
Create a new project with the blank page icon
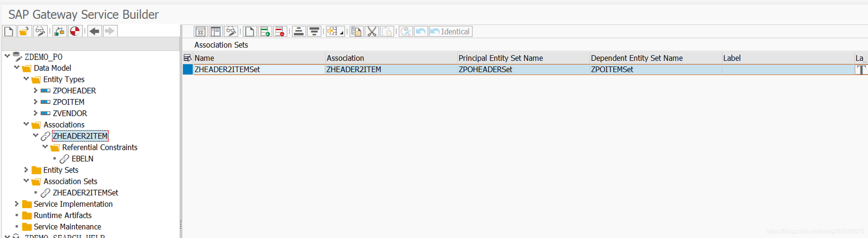[9, 31]
